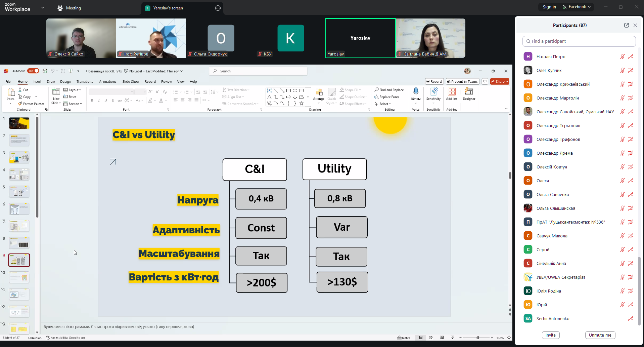Viewport: 644px width, 347px height.
Task: Click the Dictate microphone icon
Action: (416, 92)
